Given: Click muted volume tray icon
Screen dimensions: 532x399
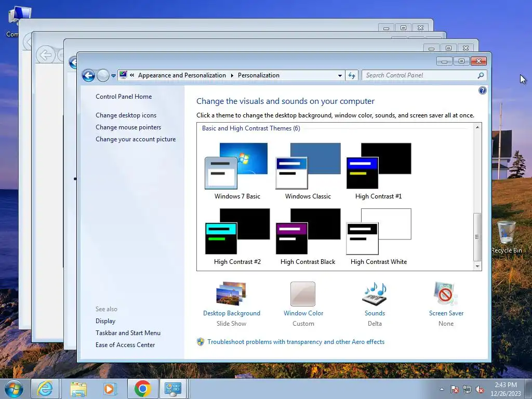Looking at the screenshot, I should tap(480, 390).
